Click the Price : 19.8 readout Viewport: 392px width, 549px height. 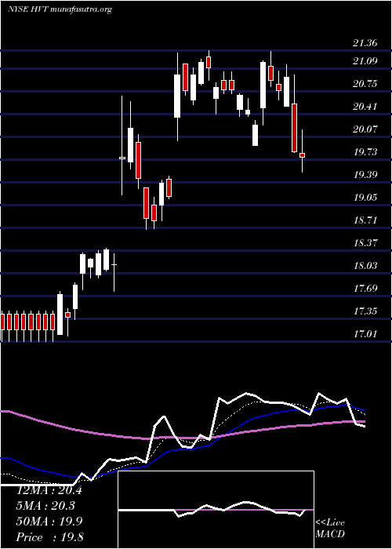pos(49,537)
